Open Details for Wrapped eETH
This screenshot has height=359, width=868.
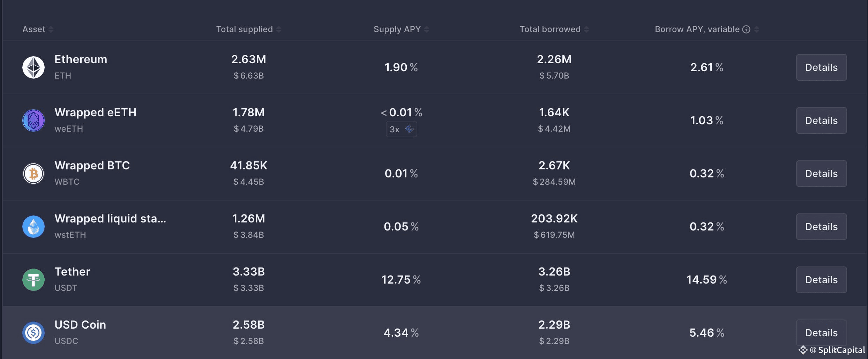[x=821, y=120]
